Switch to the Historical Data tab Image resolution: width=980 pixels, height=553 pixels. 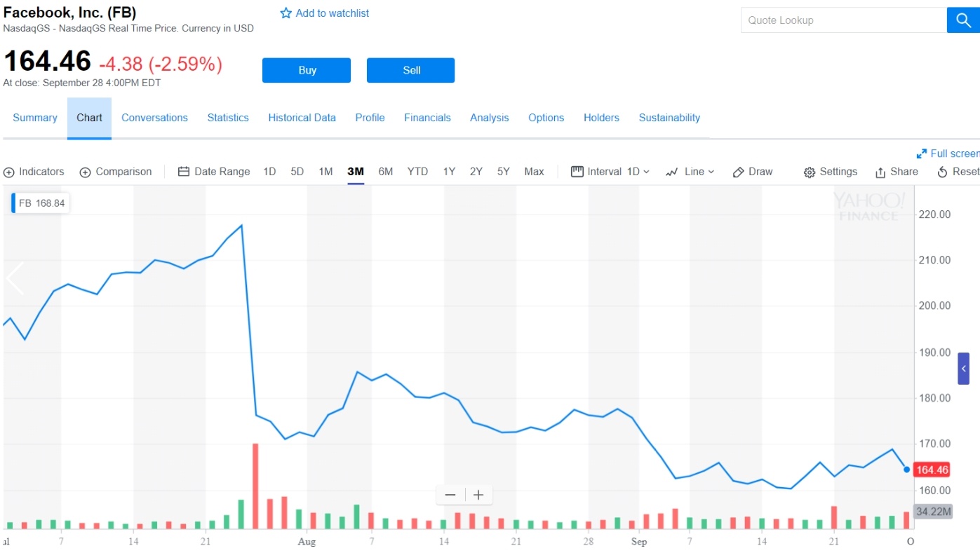coord(302,118)
